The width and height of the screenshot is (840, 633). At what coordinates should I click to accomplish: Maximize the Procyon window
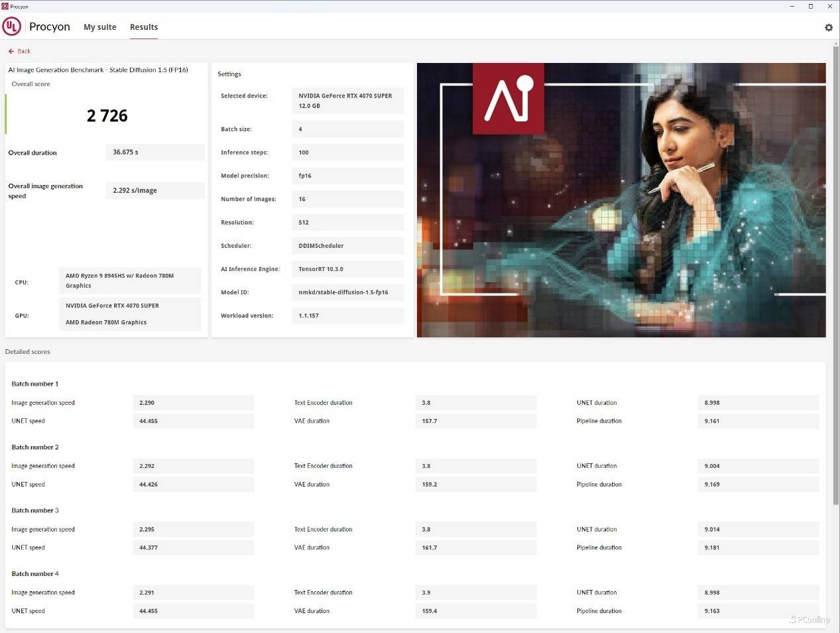pyautogui.click(x=810, y=6)
